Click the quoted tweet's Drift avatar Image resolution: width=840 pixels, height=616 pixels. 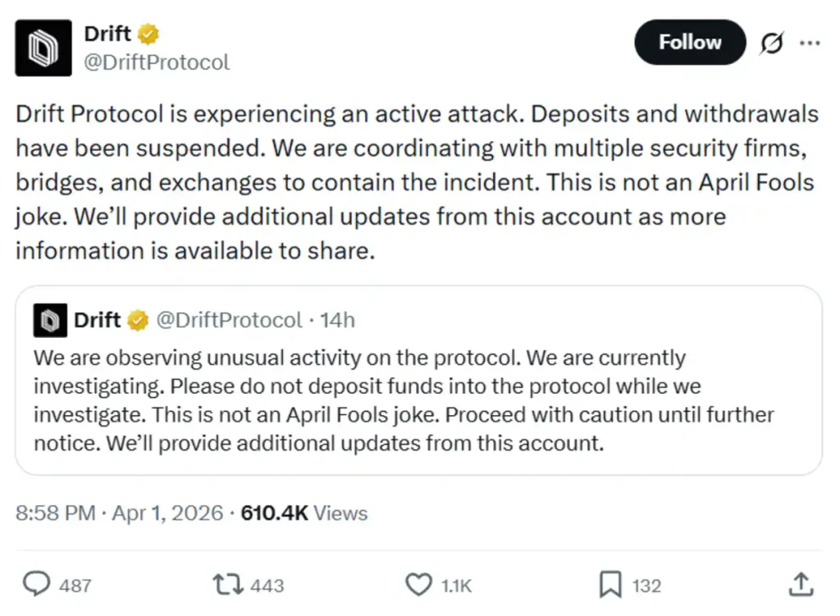[48, 320]
